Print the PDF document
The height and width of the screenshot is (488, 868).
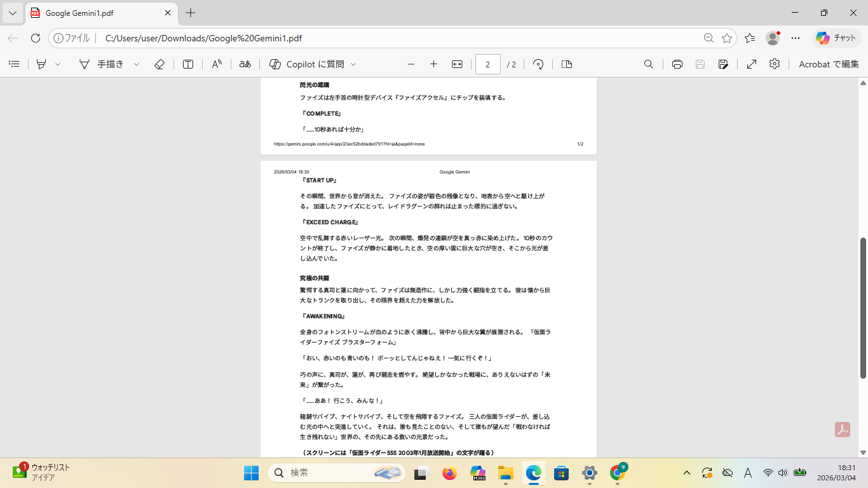pos(677,64)
